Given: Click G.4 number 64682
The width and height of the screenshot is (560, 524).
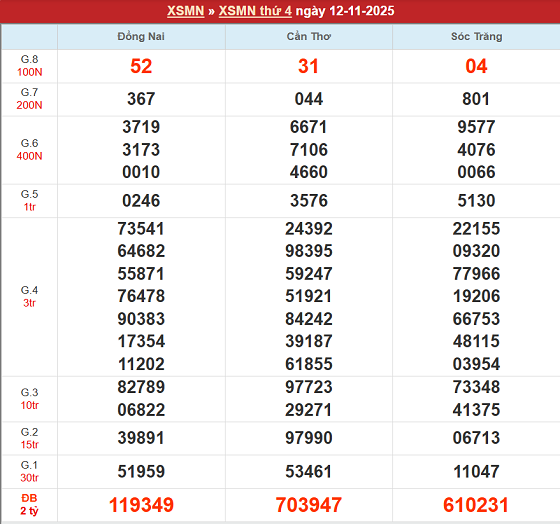Looking at the screenshot, I should pos(141,251).
